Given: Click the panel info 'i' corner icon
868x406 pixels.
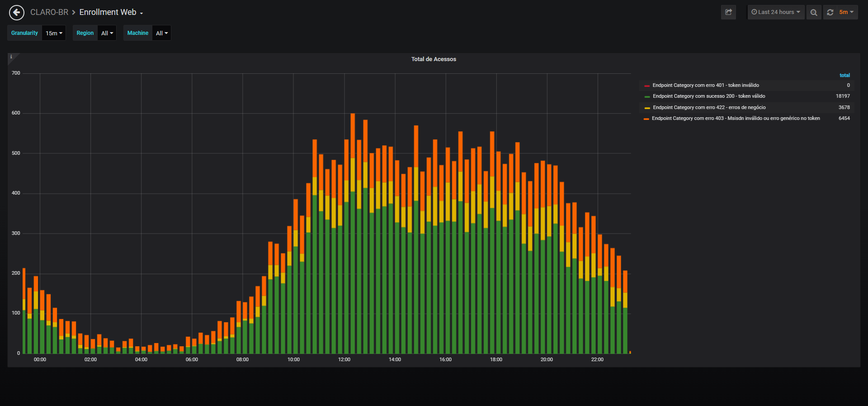Looking at the screenshot, I should tap(11, 57).
